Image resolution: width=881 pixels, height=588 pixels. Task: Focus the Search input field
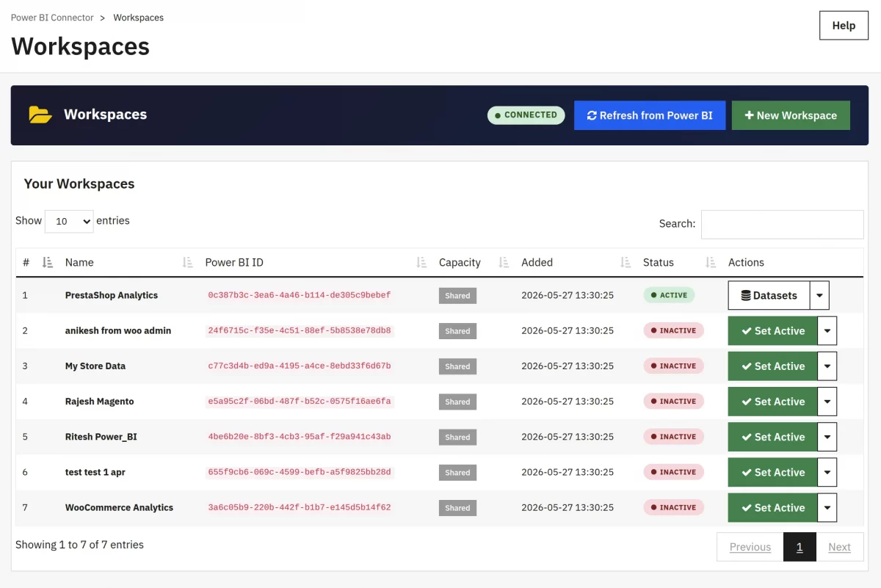[782, 224]
